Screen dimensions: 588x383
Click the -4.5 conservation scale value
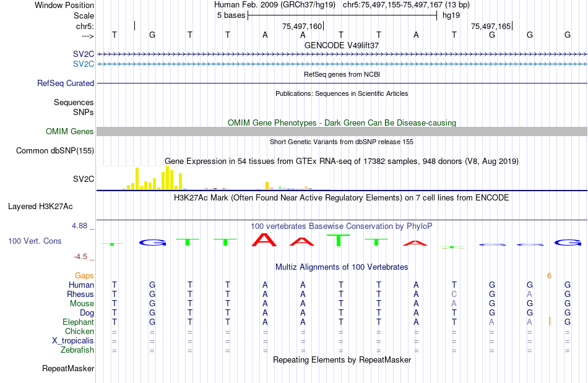pyautogui.click(x=80, y=257)
